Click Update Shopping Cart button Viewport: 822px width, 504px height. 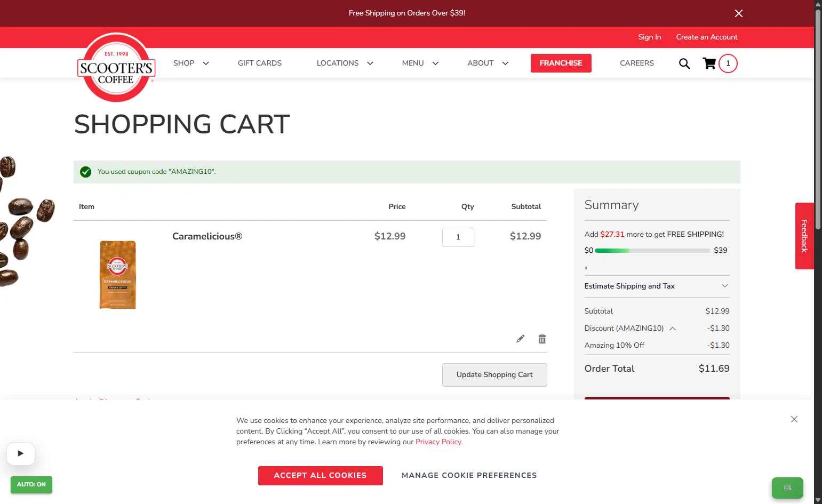(494, 374)
